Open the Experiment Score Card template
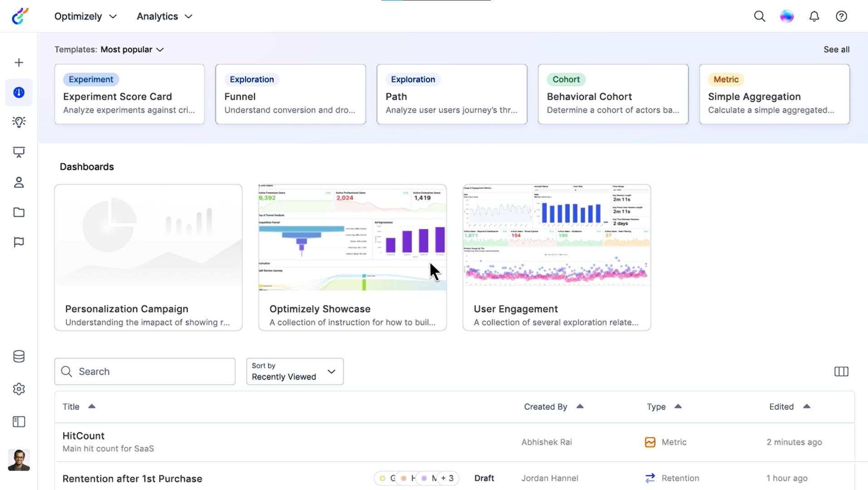Viewport: 868px width, 490px height. (x=129, y=94)
